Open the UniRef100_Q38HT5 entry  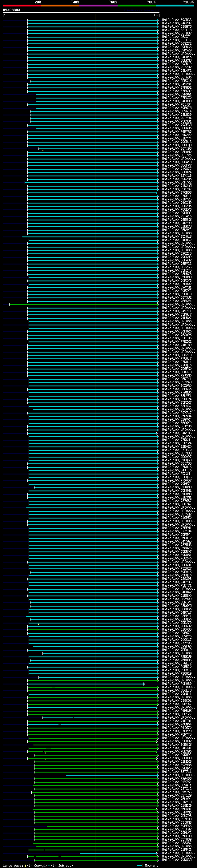176,26
